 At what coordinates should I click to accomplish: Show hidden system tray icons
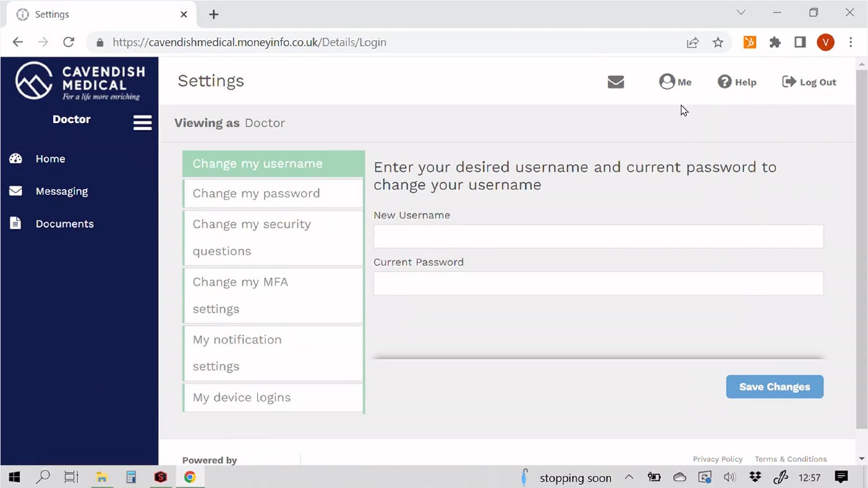coord(629,477)
